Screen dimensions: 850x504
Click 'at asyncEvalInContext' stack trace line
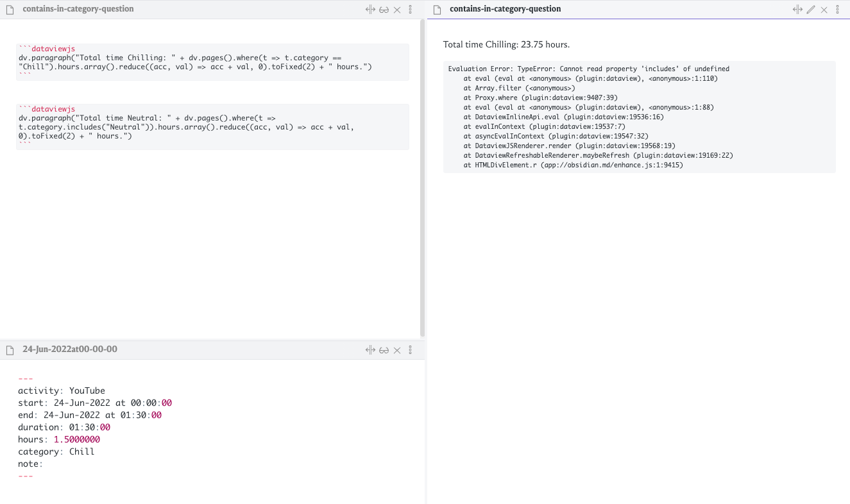point(556,136)
